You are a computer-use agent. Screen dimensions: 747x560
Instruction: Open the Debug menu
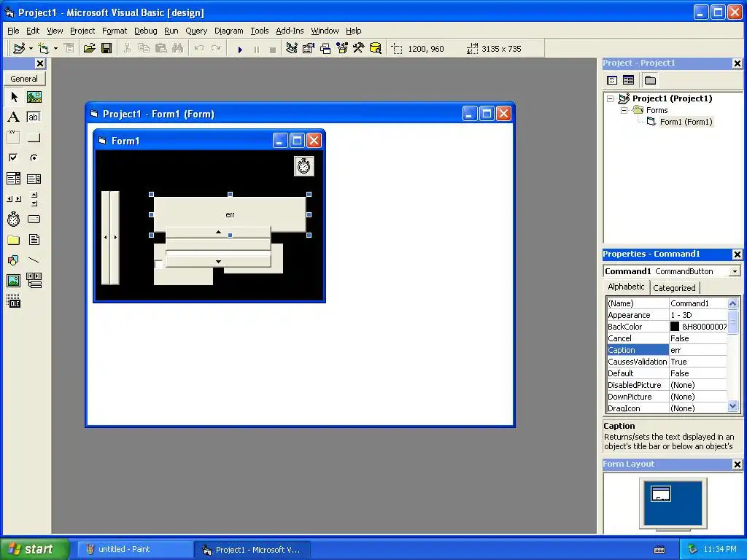(x=145, y=31)
